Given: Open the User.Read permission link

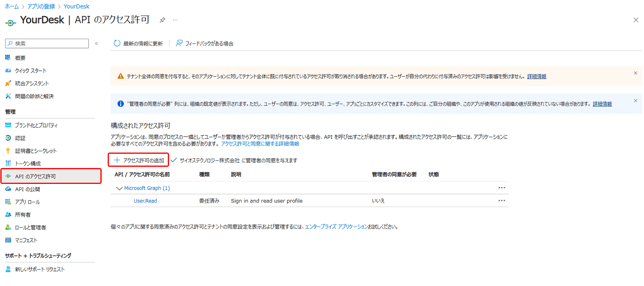Looking at the screenshot, I should [145, 201].
